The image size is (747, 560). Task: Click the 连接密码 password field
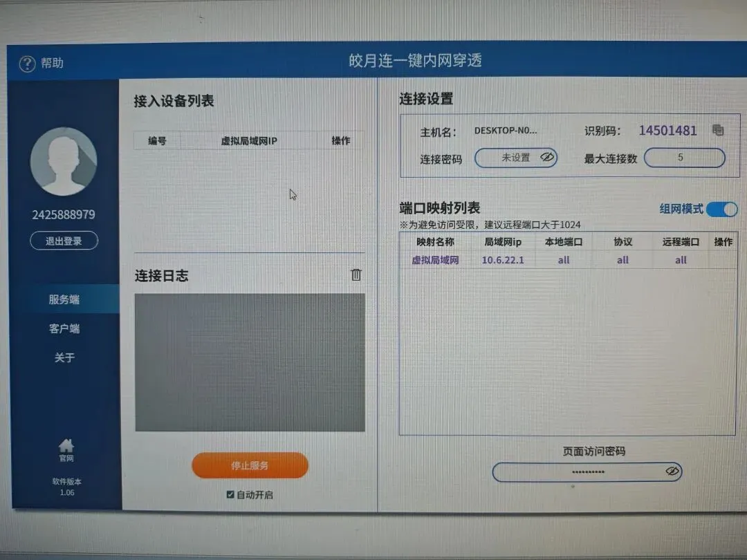tap(516, 158)
